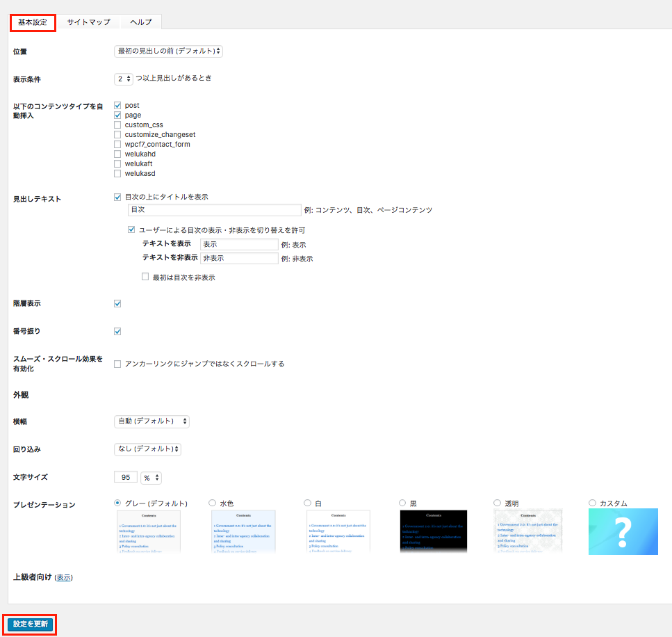This screenshot has width=672, height=637.
Task: Select 水色 presentation radio button
Action: pos(212,503)
